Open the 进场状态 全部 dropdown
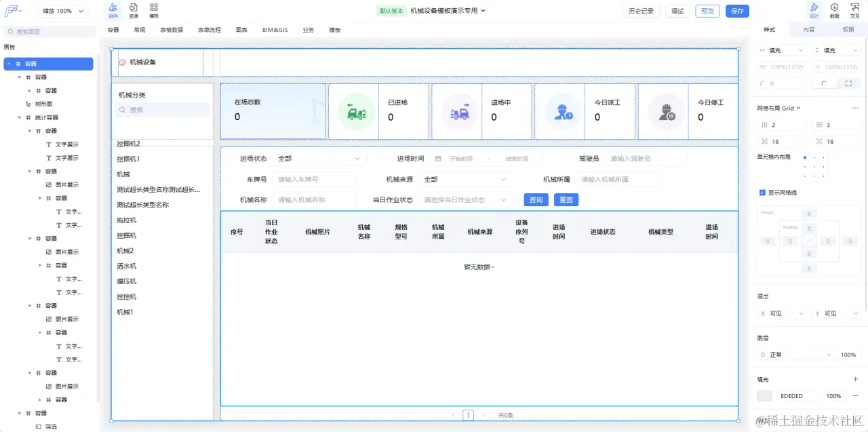The width and height of the screenshot is (868, 432). tap(319, 157)
